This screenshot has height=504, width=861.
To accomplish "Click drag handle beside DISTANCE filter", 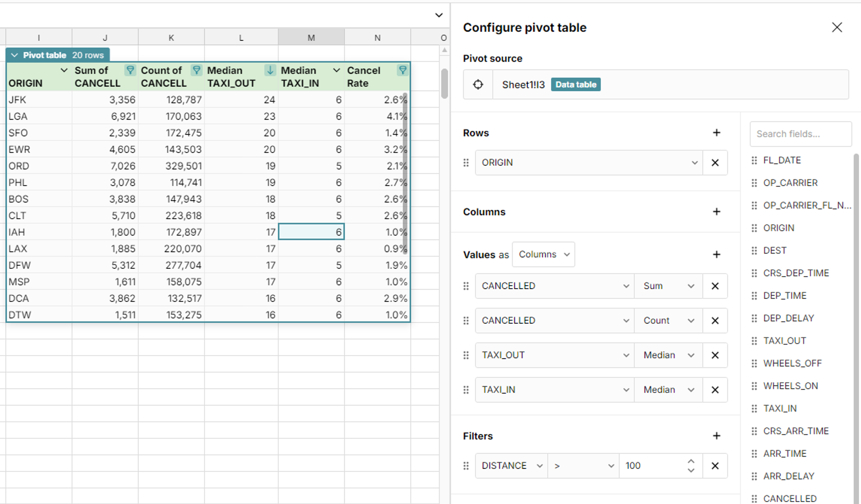I will (x=466, y=466).
